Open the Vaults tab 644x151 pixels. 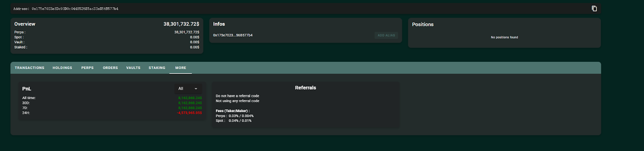coord(133,68)
